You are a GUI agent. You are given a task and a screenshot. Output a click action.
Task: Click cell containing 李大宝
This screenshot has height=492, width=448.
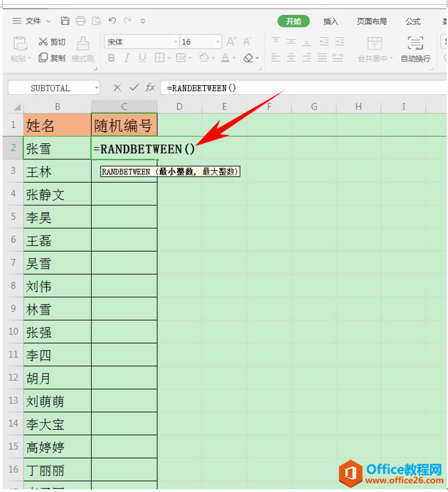tap(58, 424)
